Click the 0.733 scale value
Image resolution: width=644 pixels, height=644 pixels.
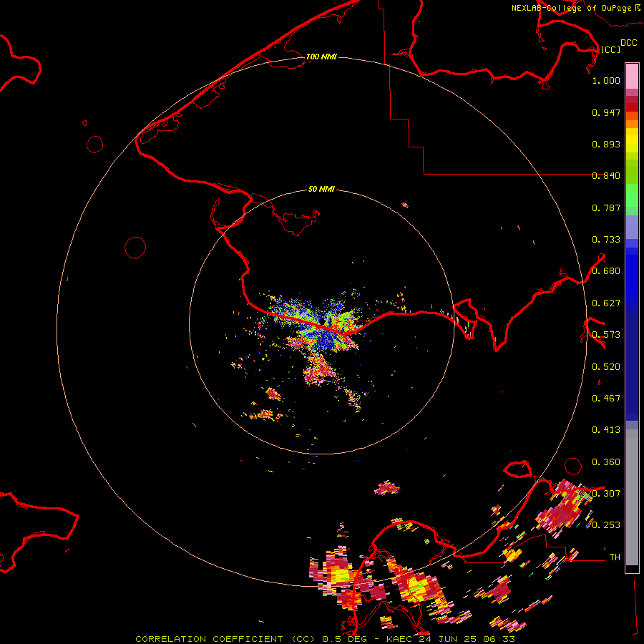coord(606,240)
